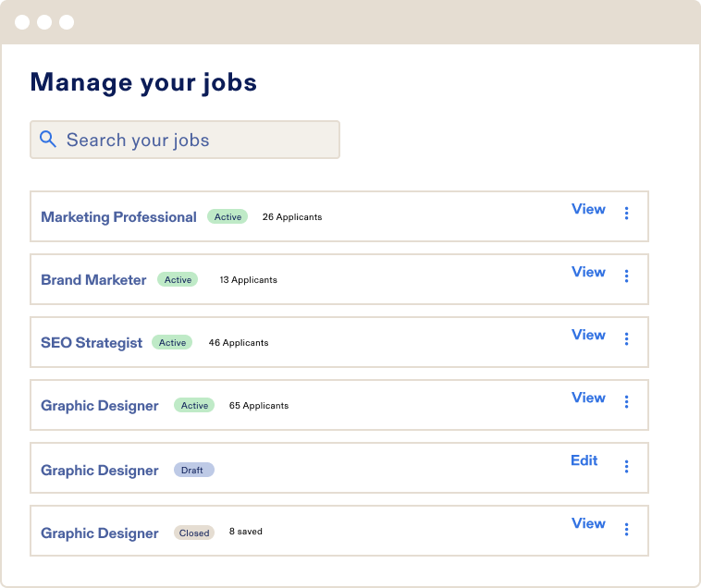The width and height of the screenshot is (701, 588).
Task: Open more options for Brand Marketer job
Action: [x=626, y=276]
